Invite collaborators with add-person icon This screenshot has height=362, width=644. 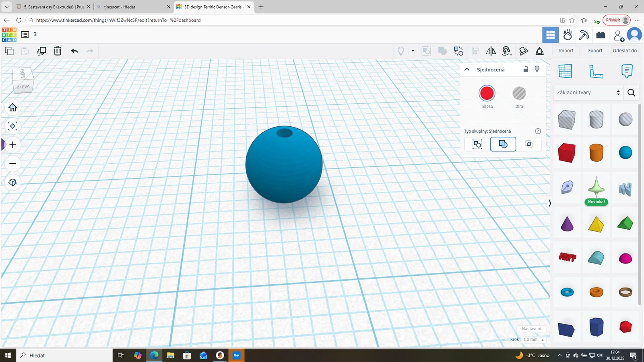tap(618, 35)
